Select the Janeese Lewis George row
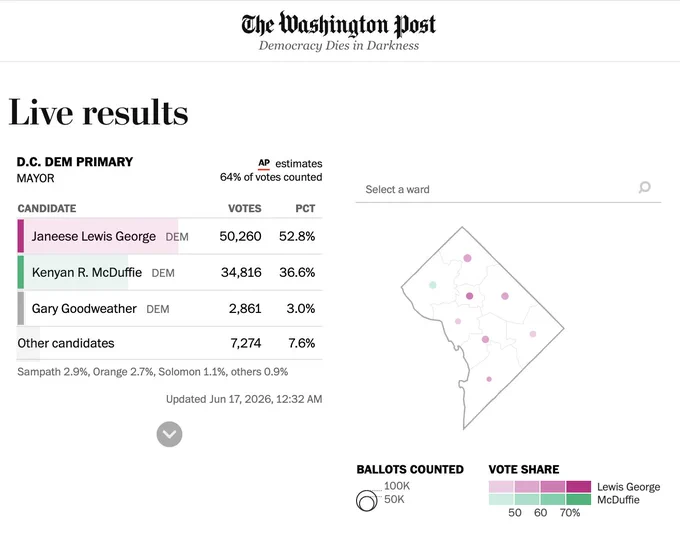This screenshot has height=536, width=680. [x=169, y=236]
